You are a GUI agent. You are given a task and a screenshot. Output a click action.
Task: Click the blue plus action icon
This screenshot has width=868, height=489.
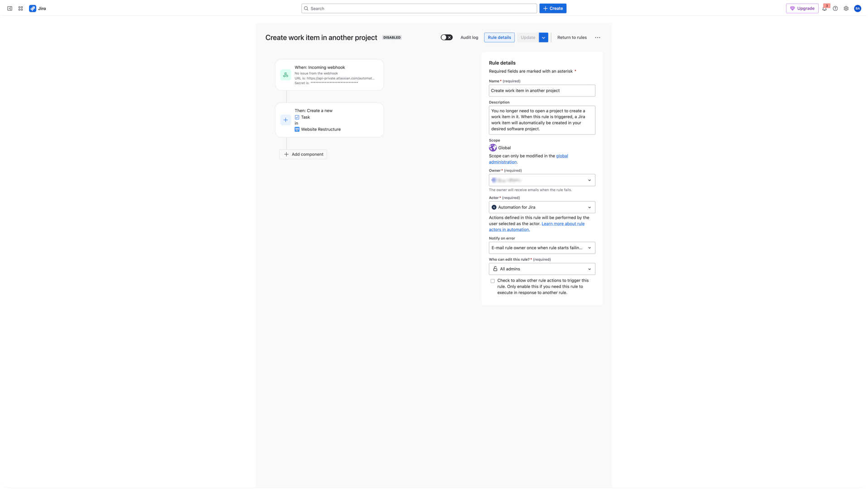click(x=285, y=120)
